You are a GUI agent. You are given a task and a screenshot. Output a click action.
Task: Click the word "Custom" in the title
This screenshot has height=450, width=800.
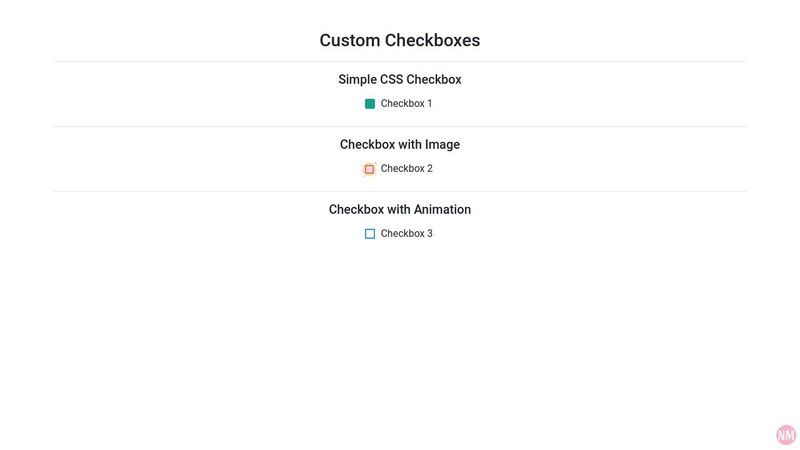point(350,40)
